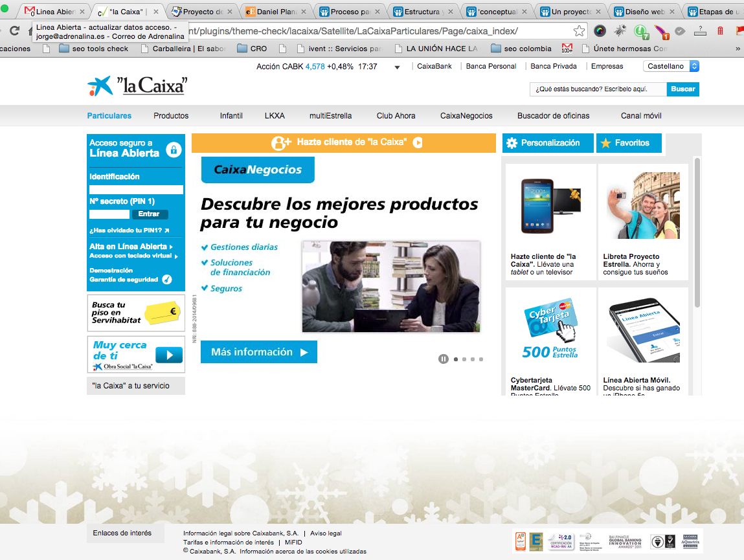Click the AQmetrix badge in footer
744x560 pixels.
point(690,541)
